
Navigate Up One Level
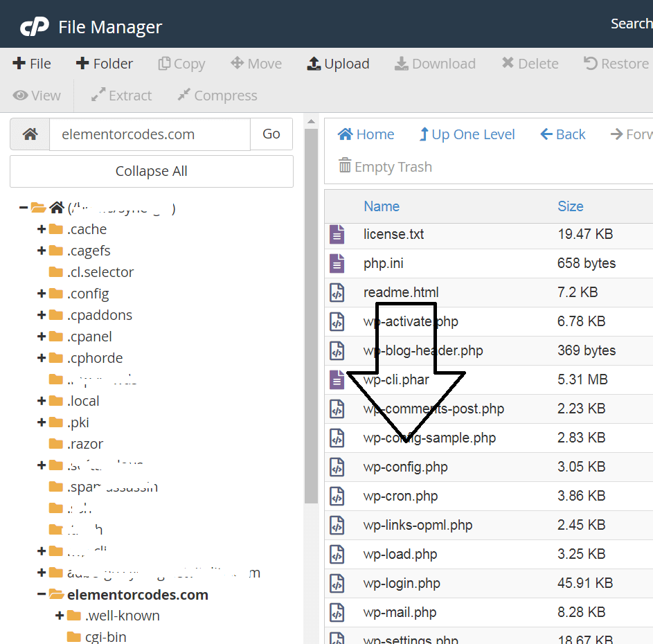pos(467,134)
